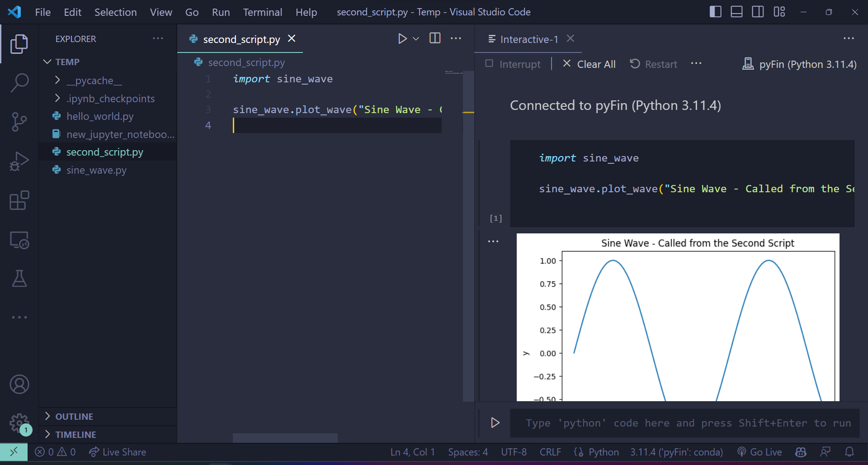This screenshot has width=868, height=465.
Task: Open the Search view in activity bar
Action: pyautogui.click(x=19, y=83)
